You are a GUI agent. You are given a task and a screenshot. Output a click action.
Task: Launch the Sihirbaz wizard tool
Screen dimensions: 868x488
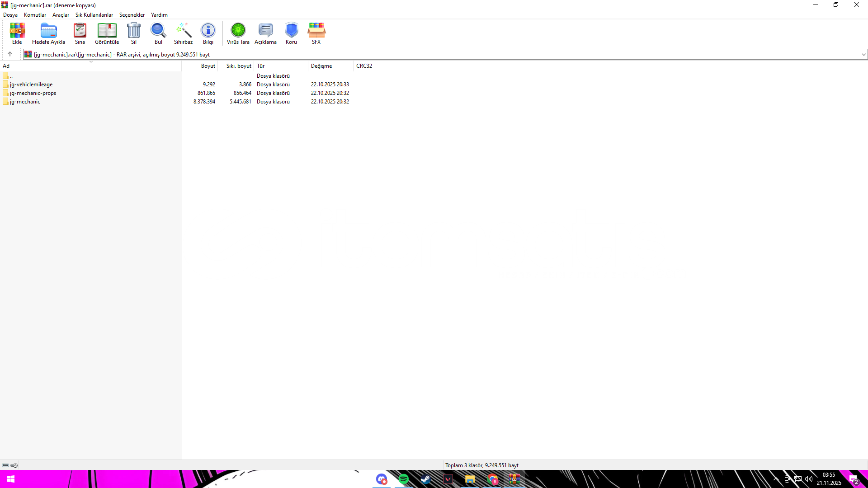[x=183, y=31]
